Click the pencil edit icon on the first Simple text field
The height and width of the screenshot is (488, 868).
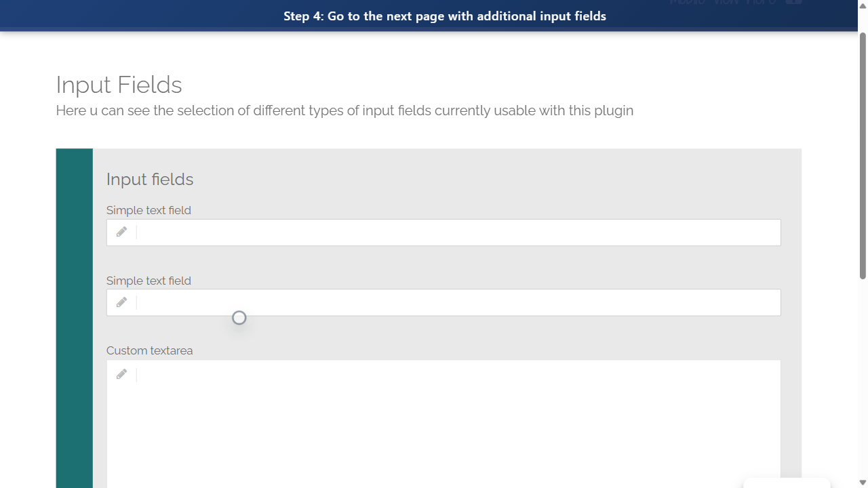pyautogui.click(x=121, y=231)
